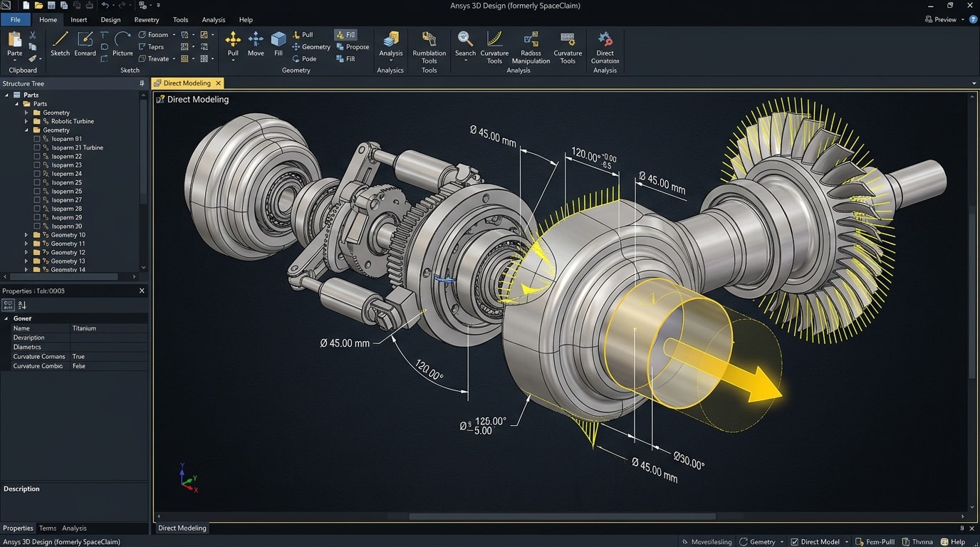Image resolution: width=980 pixels, height=547 pixels.
Task: Collapse the top-level Parts node
Action: point(7,95)
